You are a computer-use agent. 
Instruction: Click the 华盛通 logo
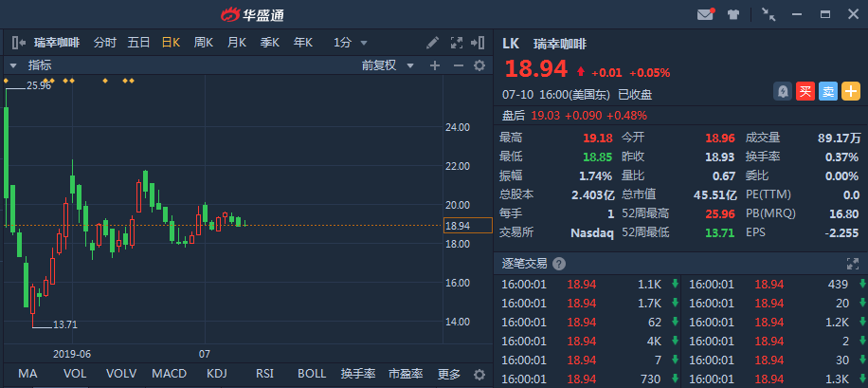tap(253, 15)
